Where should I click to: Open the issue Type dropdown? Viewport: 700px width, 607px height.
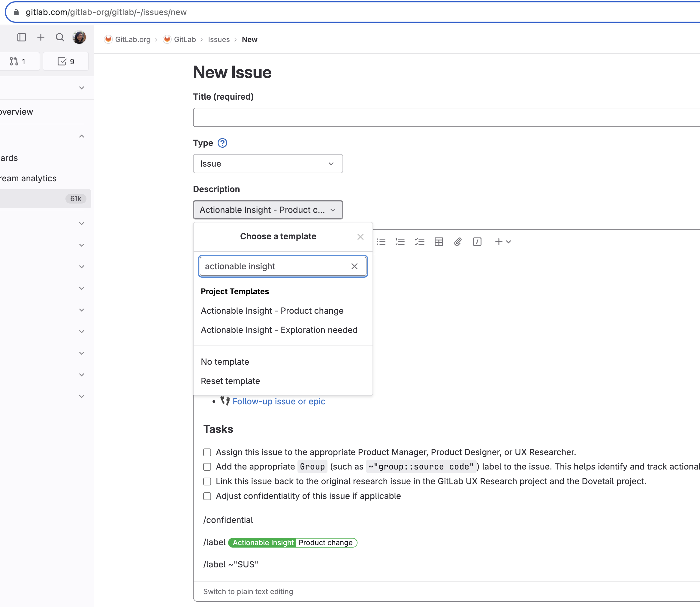pos(267,164)
